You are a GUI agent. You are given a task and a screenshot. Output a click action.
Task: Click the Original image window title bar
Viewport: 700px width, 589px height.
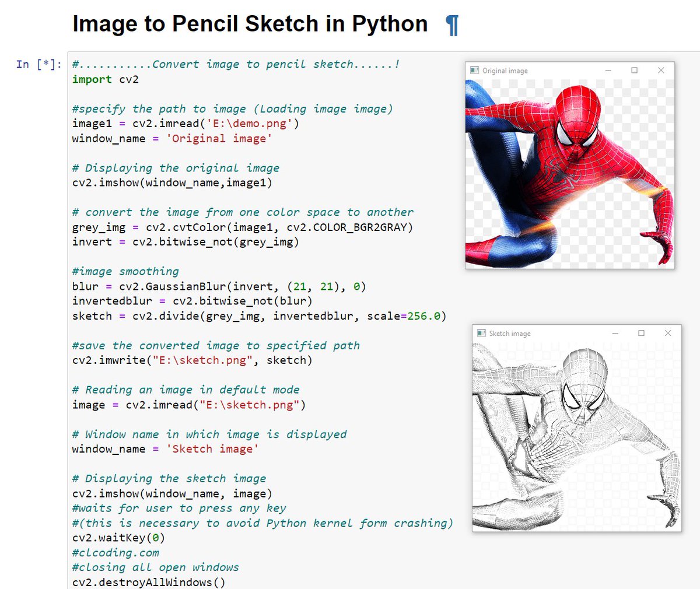[542, 70]
